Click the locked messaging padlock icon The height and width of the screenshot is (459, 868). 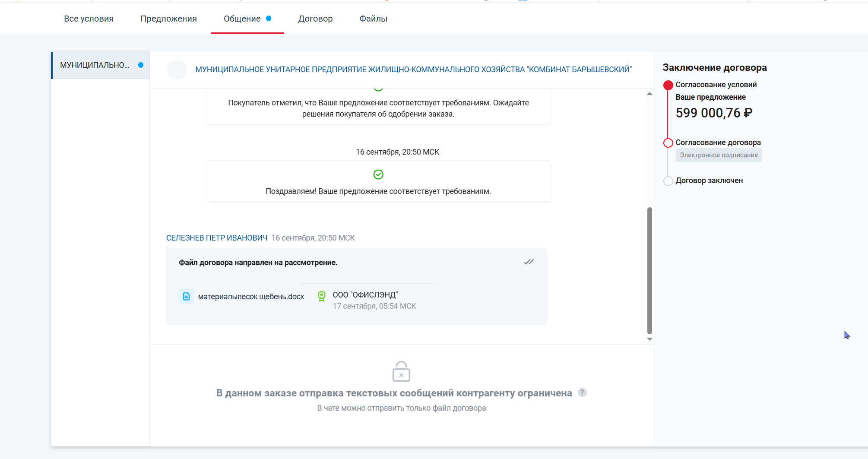click(x=401, y=372)
